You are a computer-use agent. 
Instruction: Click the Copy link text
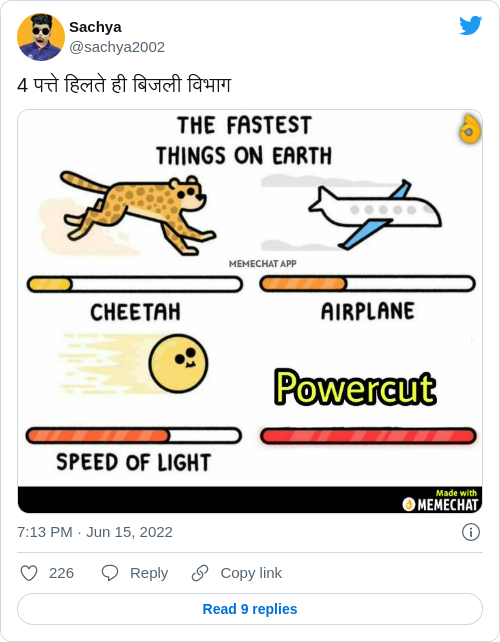pyautogui.click(x=251, y=573)
